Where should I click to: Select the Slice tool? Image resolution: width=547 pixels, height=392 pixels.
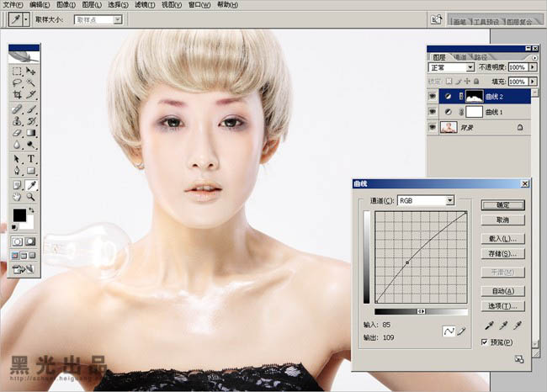click(x=30, y=94)
